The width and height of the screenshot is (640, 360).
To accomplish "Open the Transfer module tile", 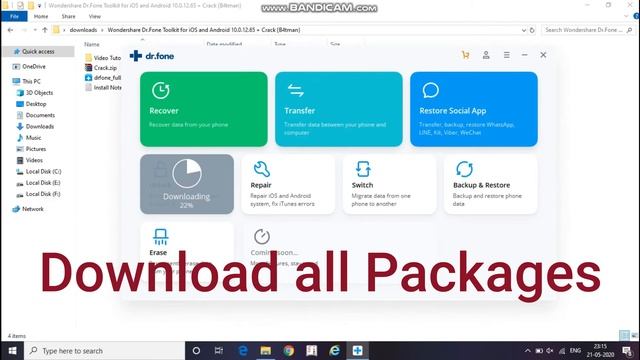I will click(339, 109).
